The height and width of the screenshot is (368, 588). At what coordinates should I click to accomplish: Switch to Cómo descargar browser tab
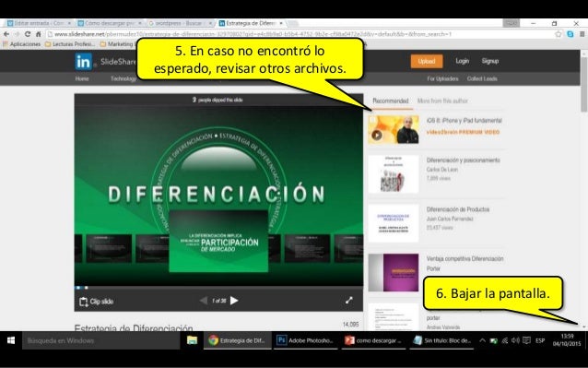point(109,23)
